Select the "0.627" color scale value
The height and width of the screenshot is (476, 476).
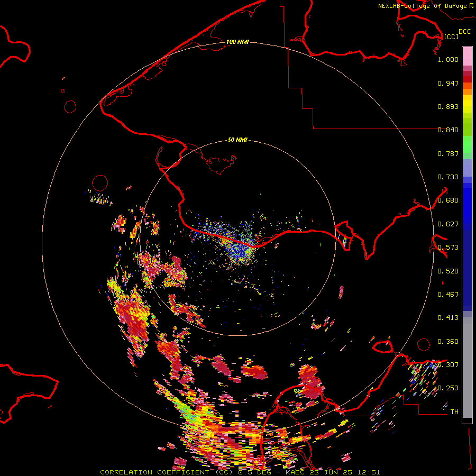448,224
